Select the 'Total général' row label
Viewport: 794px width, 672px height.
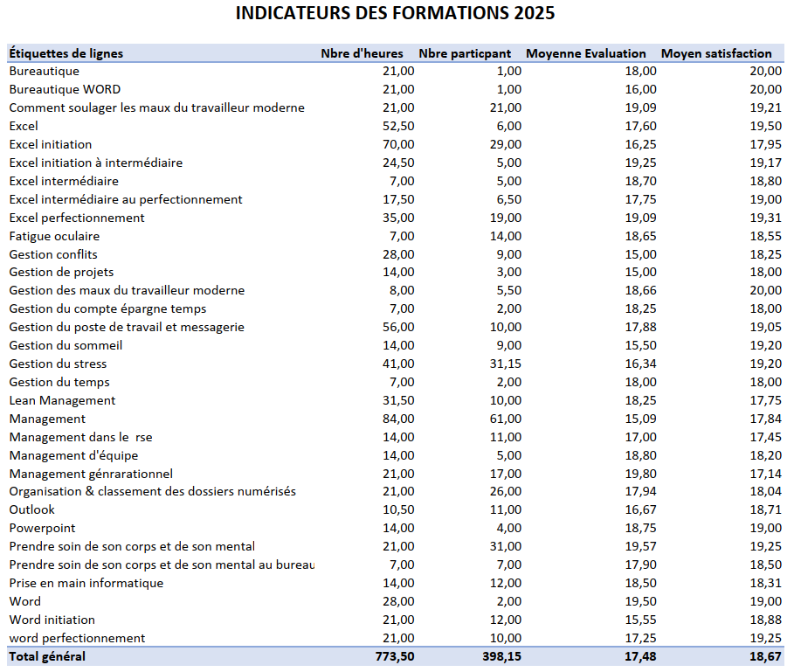[x=47, y=656]
